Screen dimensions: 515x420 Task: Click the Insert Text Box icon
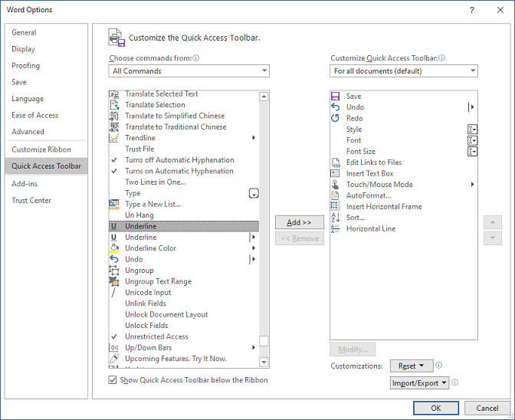point(335,173)
